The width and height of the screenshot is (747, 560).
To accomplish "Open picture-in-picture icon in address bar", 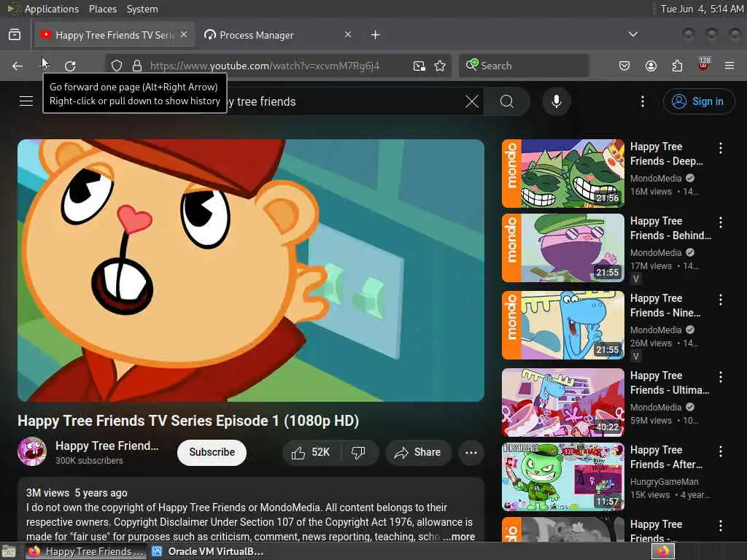I will [x=419, y=66].
